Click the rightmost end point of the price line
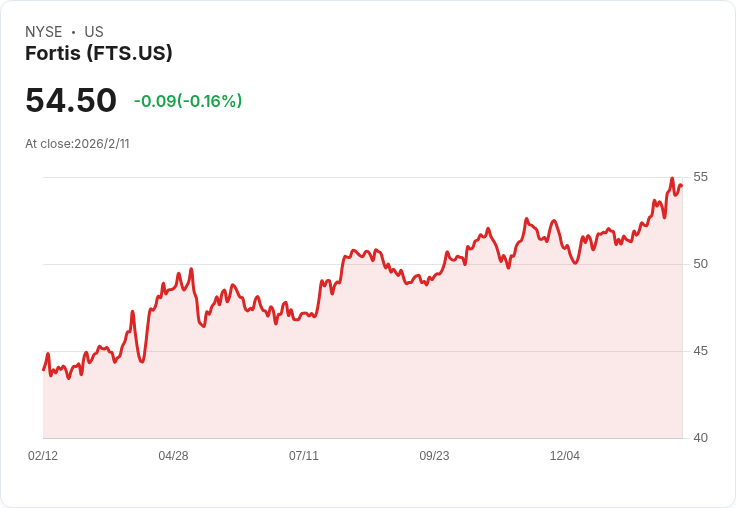 681,185
